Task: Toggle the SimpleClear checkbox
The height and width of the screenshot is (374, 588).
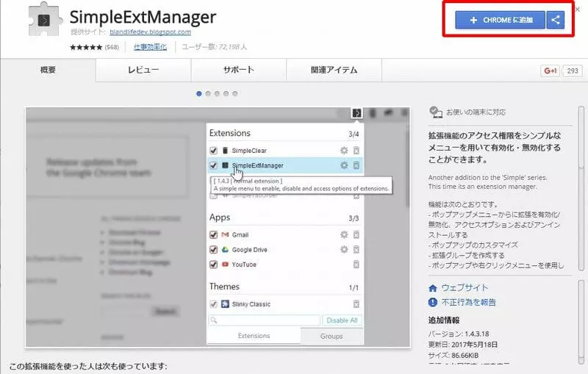Action: click(x=213, y=151)
